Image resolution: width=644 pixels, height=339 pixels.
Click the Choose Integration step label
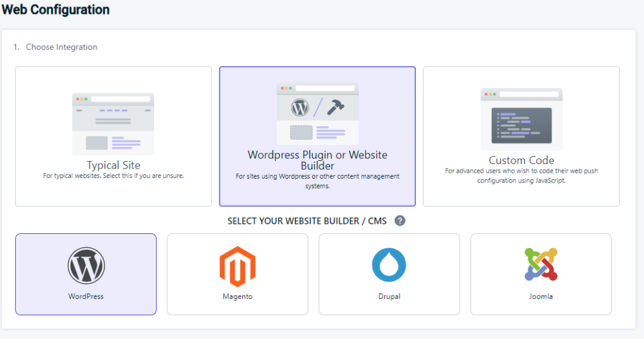click(62, 47)
